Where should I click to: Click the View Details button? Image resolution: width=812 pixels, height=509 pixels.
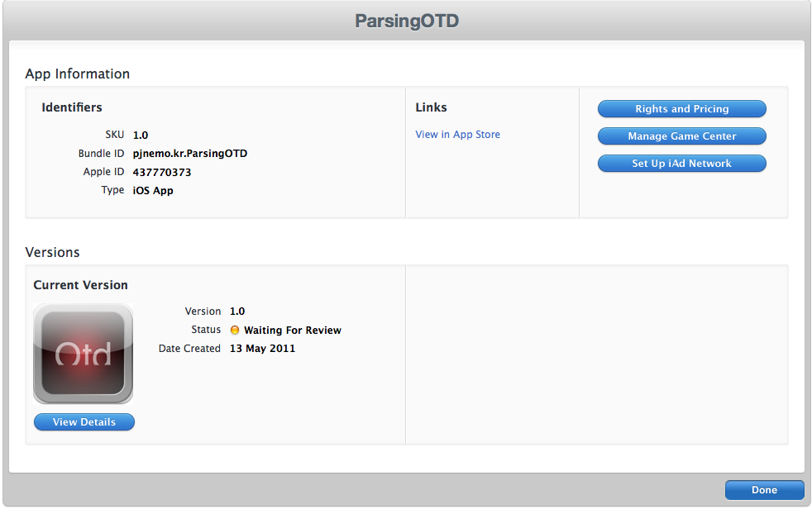pyautogui.click(x=84, y=422)
